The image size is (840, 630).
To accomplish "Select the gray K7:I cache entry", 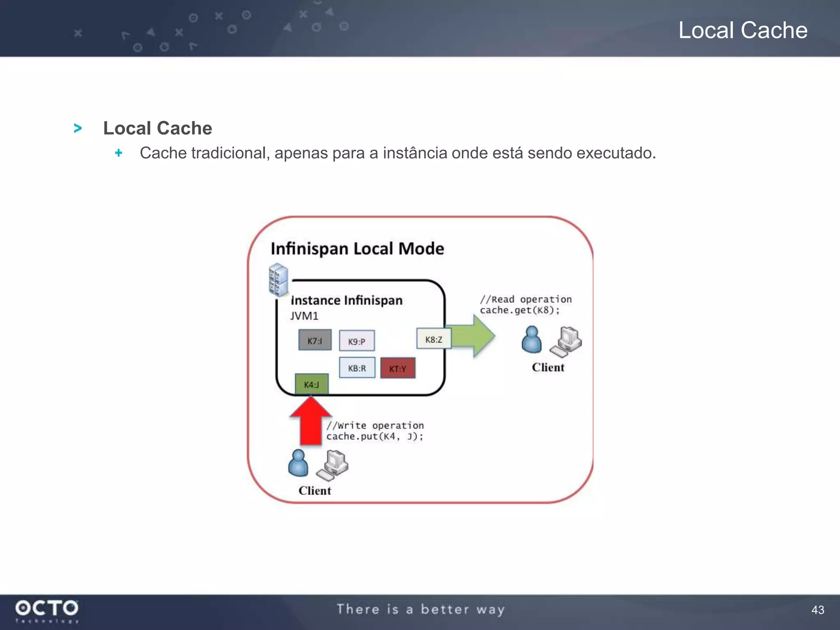I will tap(315, 340).
